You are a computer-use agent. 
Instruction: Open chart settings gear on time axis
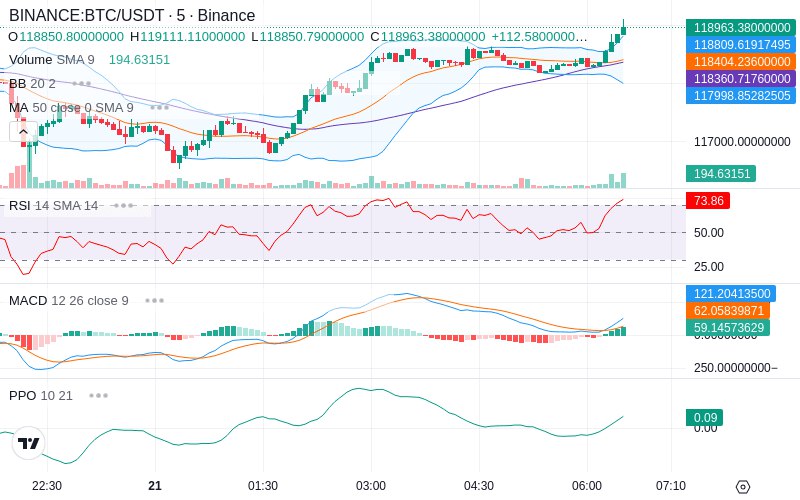point(743,486)
